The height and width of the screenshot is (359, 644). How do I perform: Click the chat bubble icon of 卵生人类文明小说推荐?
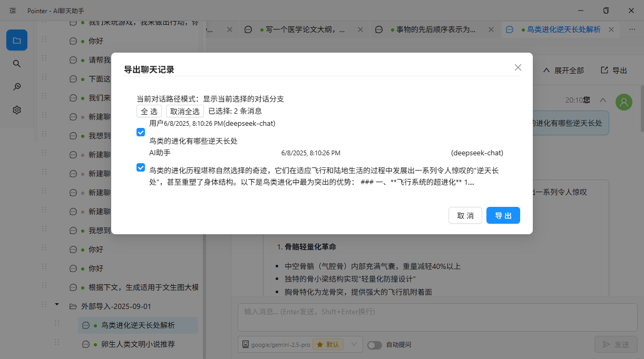coord(86,344)
